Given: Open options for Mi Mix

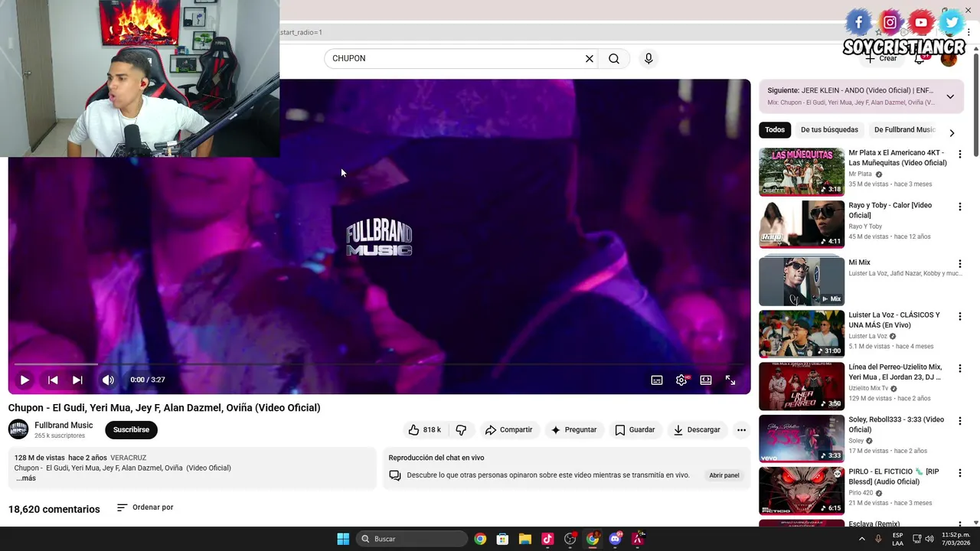Looking at the screenshot, I should (x=959, y=264).
